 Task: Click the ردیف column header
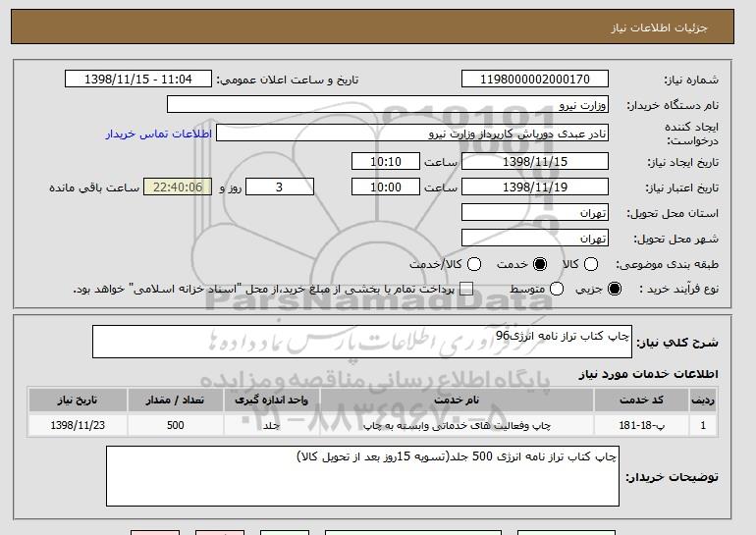(x=703, y=401)
